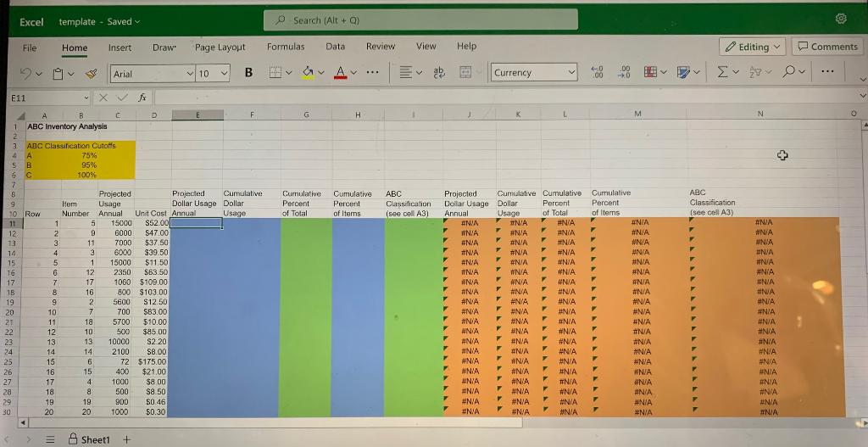
Task: Open the Format as Table icon
Action: click(682, 72)
